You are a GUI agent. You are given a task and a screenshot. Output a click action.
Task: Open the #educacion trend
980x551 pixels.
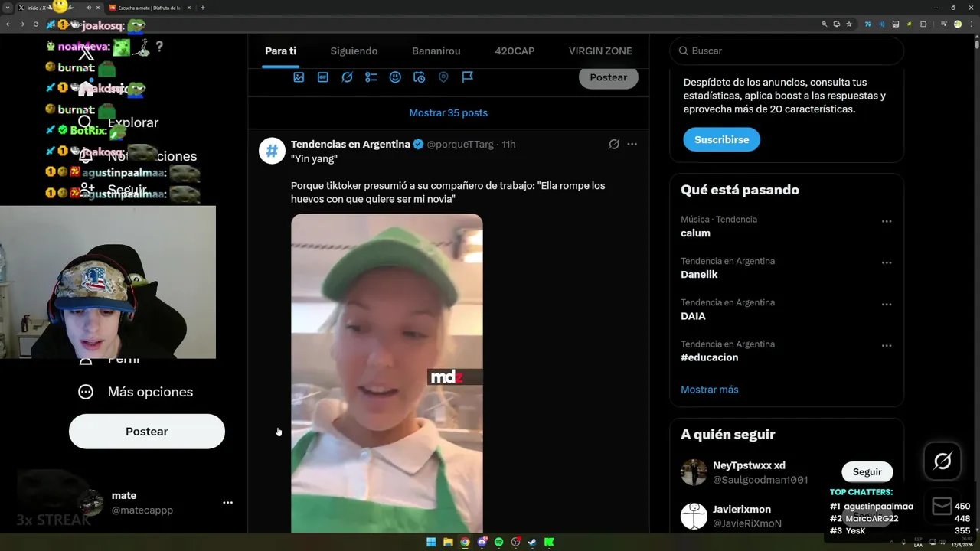[710, 357]
